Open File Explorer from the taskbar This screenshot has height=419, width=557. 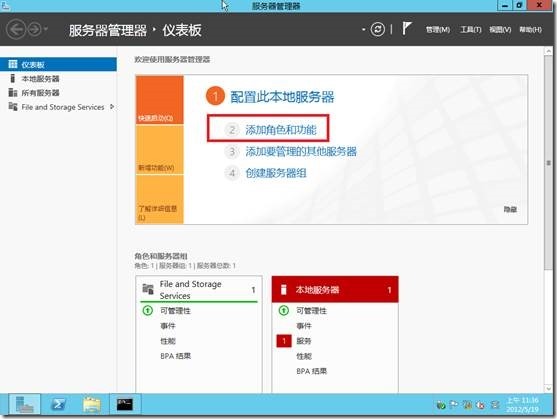92,404
